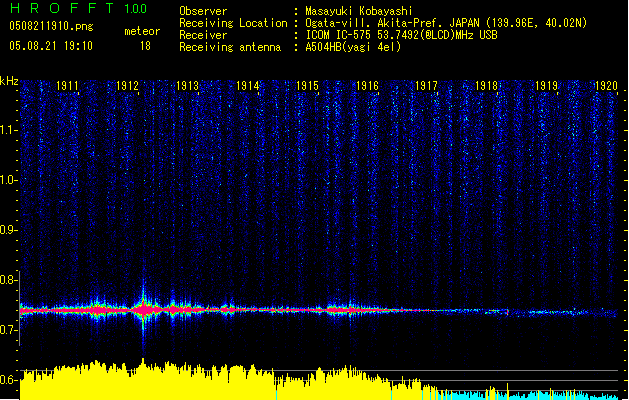
Task: Click the meteor count value 18
Action: (x=145, y=46)
